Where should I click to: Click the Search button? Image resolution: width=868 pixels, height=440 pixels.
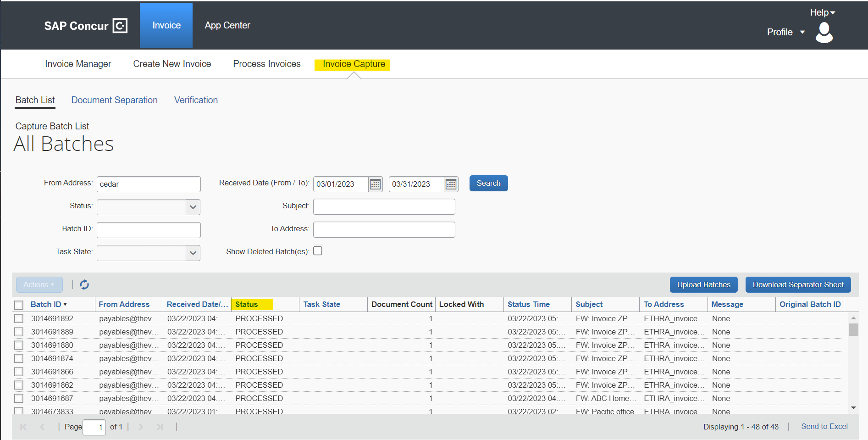(x=488, y=184)
